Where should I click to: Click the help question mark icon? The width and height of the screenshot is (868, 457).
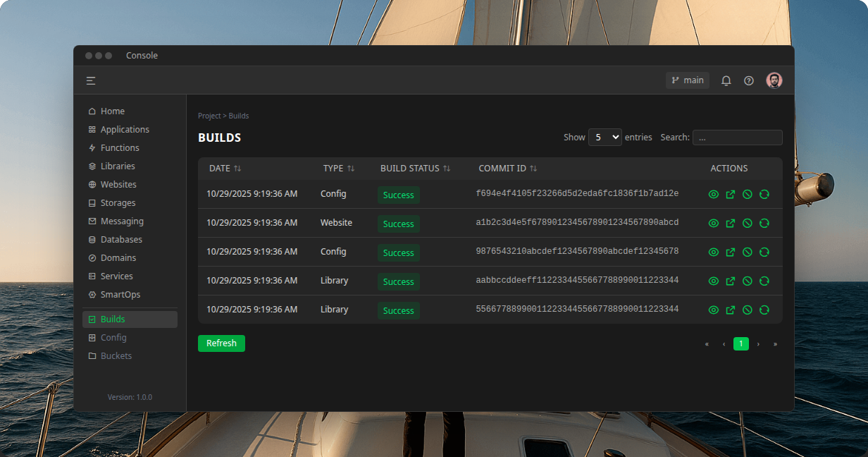point(748,80)
